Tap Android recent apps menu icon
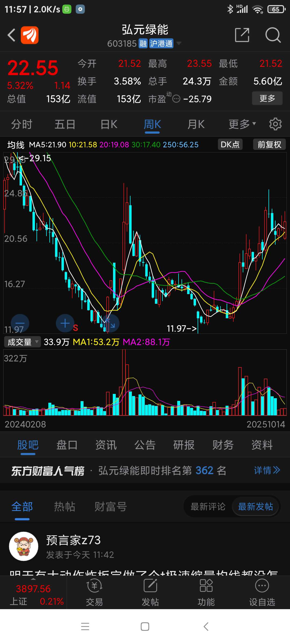The height and width of the screenshot is (644, 290). tap(85, 627)
